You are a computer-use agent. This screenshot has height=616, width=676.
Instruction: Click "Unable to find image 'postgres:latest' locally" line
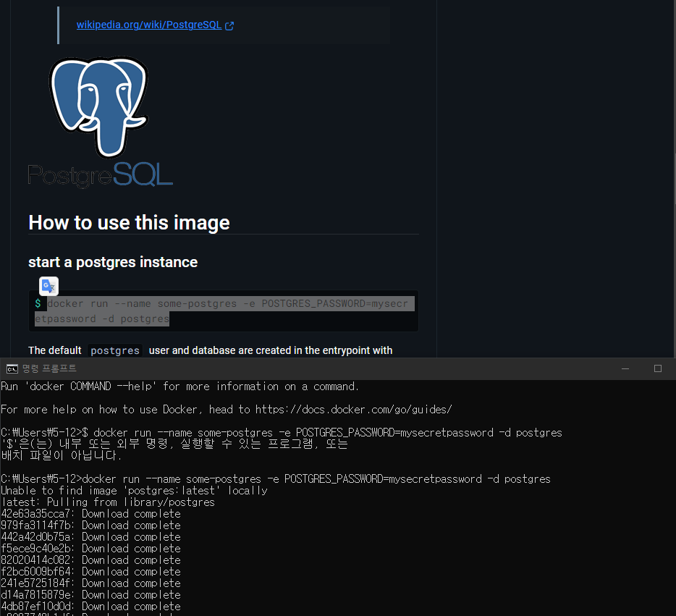tap(134, 491)
